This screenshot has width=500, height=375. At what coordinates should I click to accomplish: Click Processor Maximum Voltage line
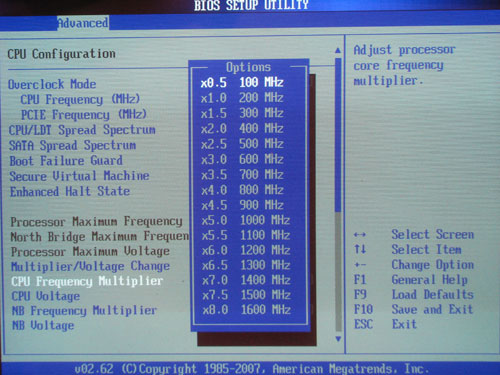point(90,251)
